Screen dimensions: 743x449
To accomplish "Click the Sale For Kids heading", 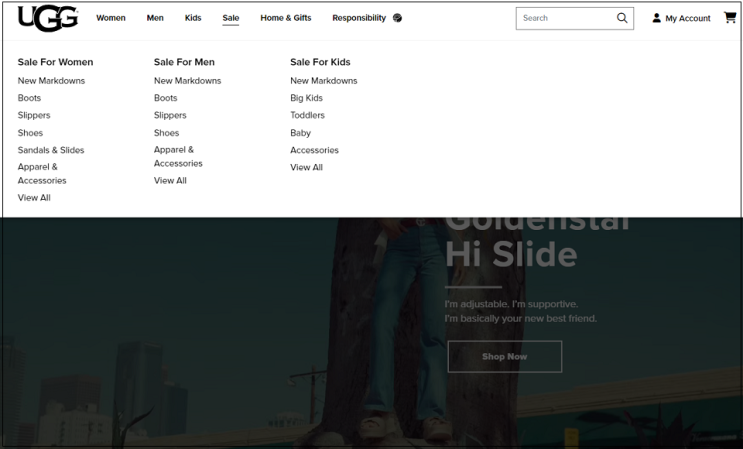I will coord(320,62).
